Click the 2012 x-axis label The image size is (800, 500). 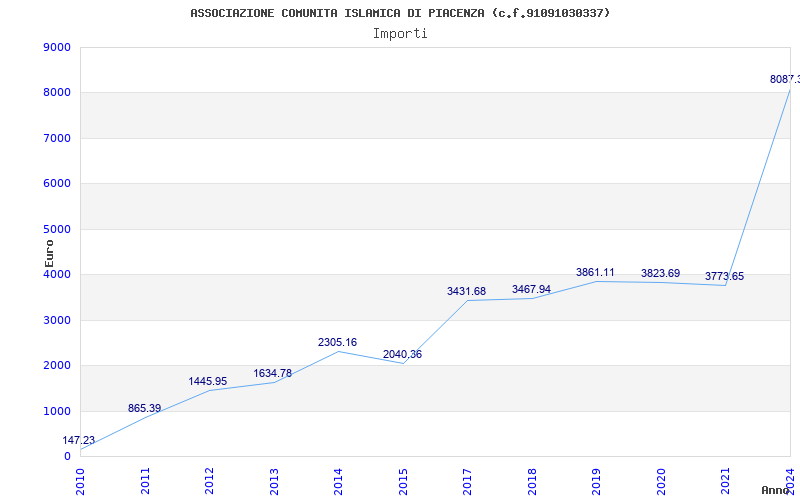click(x=209, y=481)
